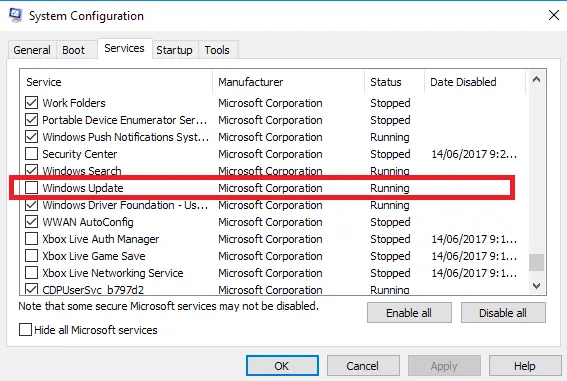Click the Cancel button
The image size is (567, 381).
coord(363,366)
